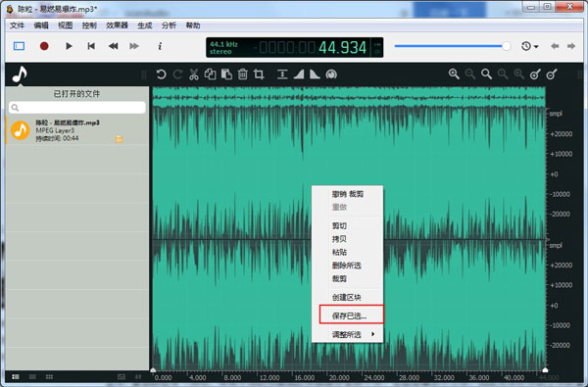Click the 20.000 timeline ruler label
The width and height of the screenshot is (588, 387).
(x=339, y=377)
